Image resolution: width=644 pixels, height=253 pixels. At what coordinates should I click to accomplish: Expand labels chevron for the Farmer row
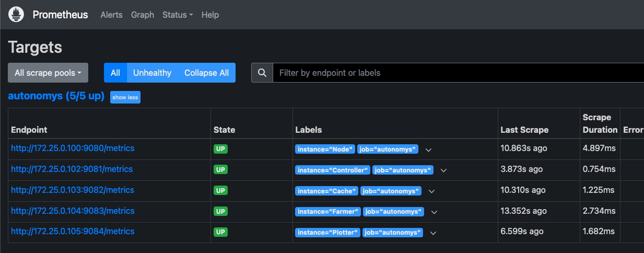click(434, 212)
